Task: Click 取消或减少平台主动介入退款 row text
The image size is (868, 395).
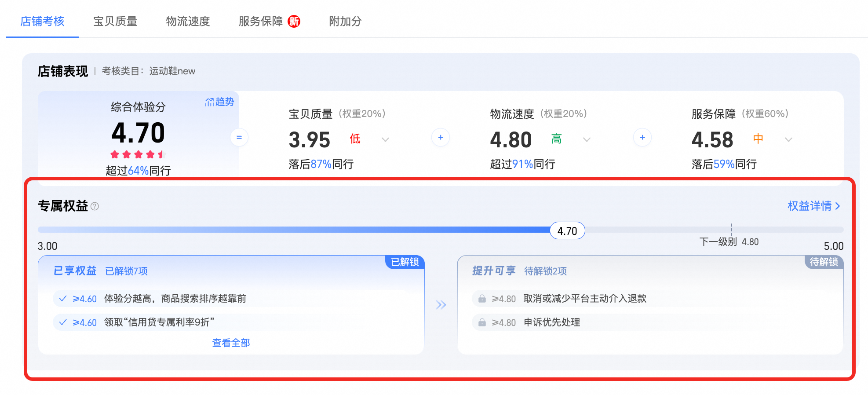Action: [x=585, y=299]
